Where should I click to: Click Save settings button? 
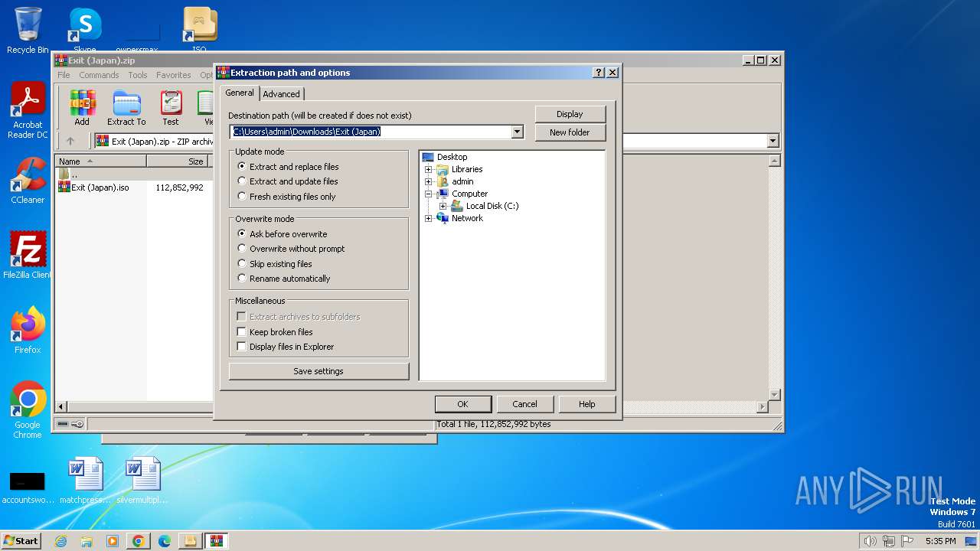click(318, 371)
